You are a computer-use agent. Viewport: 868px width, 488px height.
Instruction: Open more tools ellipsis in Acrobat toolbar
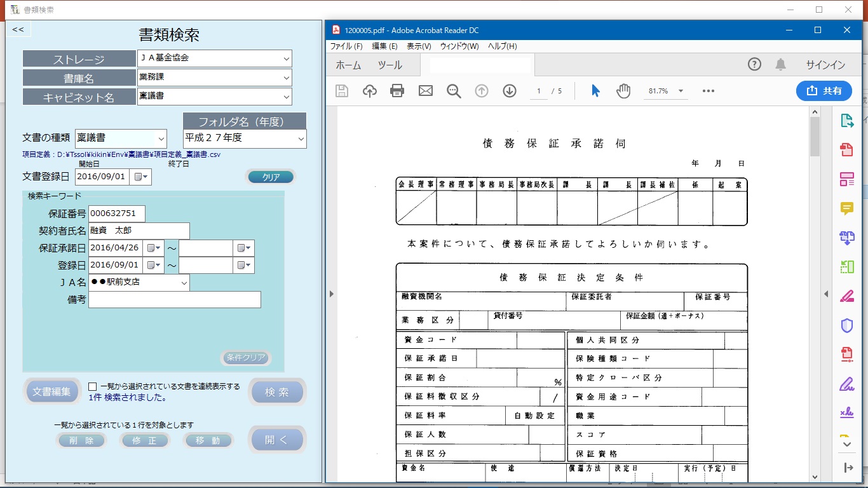tap(709, 91)
